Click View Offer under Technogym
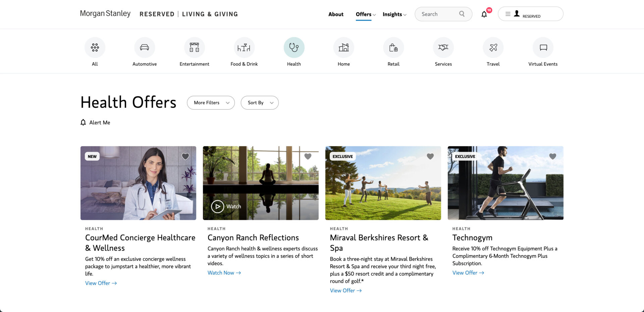 (x=468, y=273)
